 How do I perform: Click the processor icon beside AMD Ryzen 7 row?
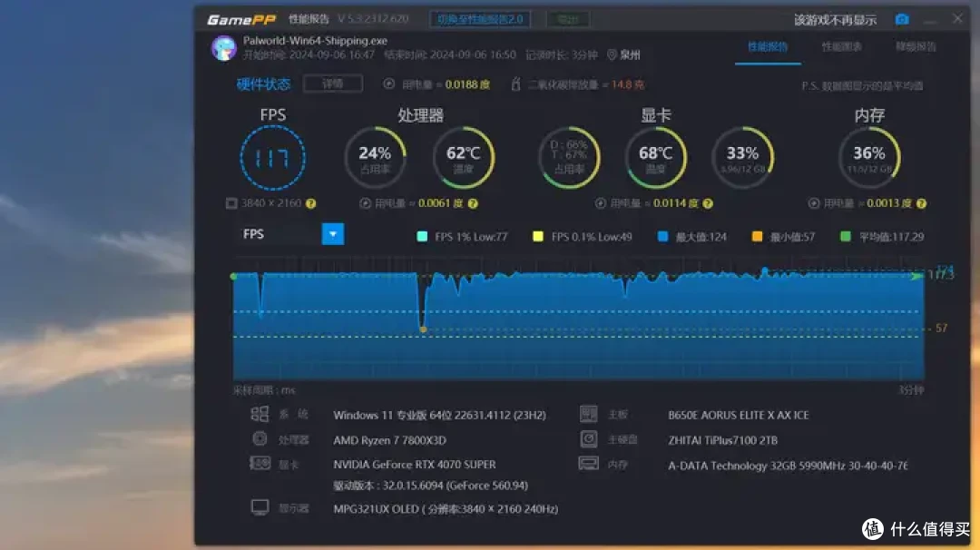click(x=260, y=438)
